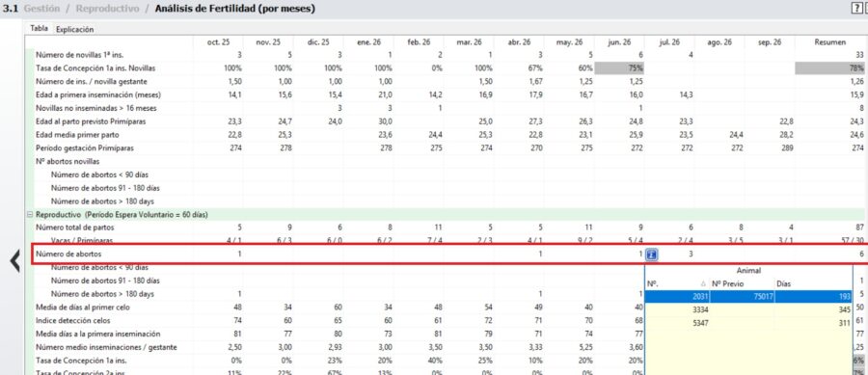Select the nov. 25 column header

coord(267,42)
